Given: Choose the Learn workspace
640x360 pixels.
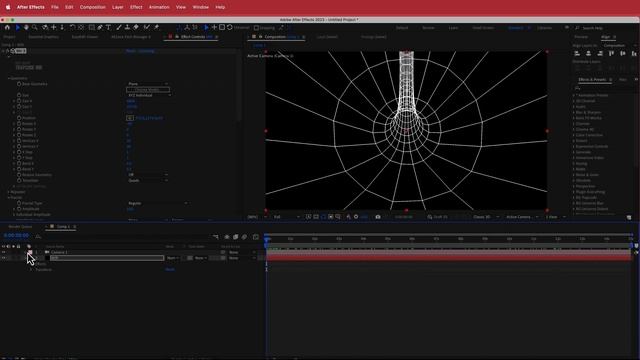Looking at the screenshot, I should [453, 28].
